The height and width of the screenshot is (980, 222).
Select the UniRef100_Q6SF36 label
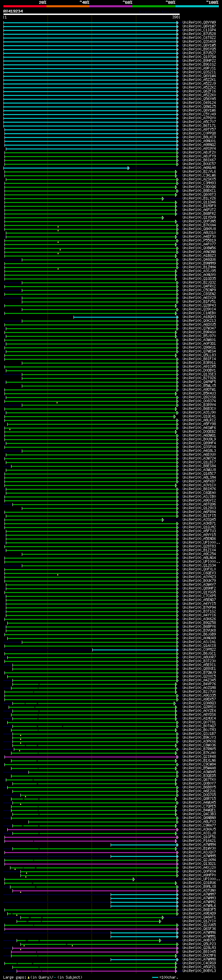[199, 928]
